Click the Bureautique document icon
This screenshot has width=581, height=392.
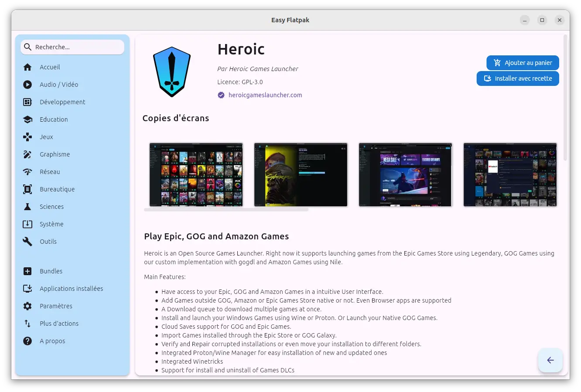click(x=27, y=189)
